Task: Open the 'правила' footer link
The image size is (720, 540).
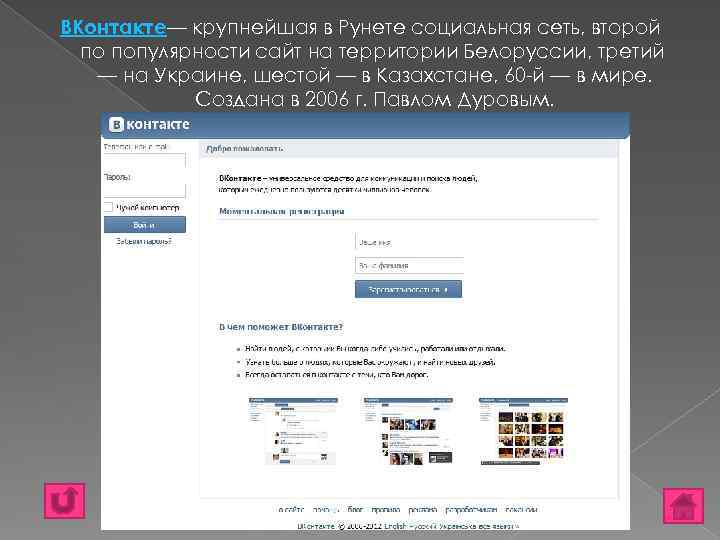Action: pyautogui.click(x=386, y=510)
